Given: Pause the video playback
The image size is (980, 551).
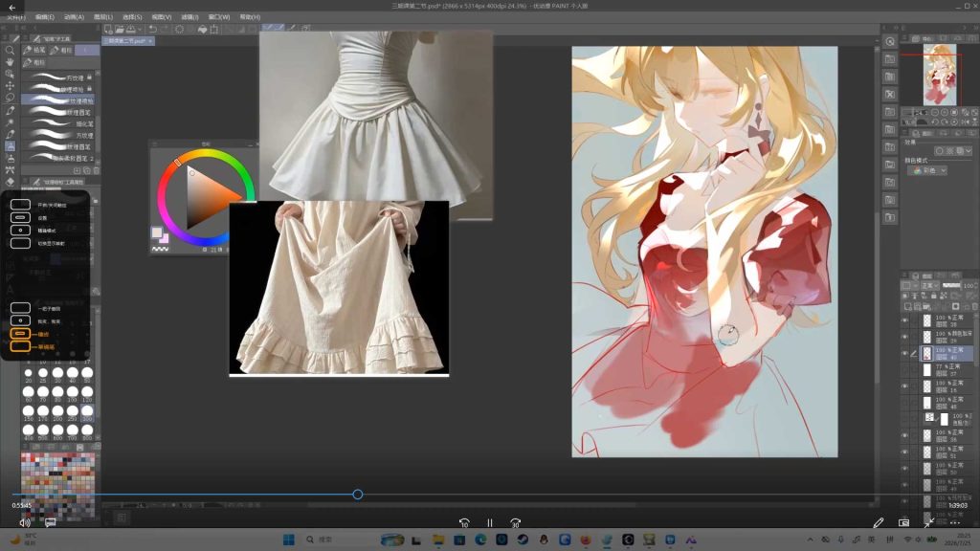Looking at the screenshot, I should (490, 523).
